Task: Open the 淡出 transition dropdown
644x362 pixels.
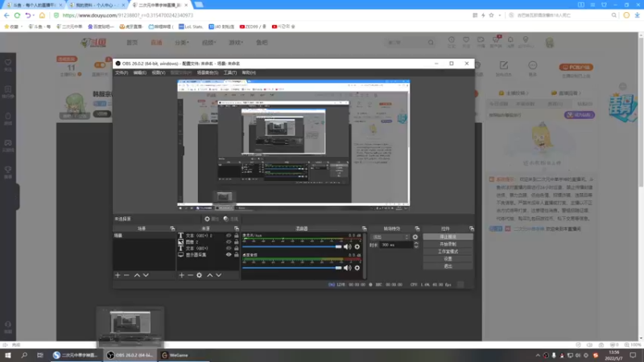Action: [390, 237]
